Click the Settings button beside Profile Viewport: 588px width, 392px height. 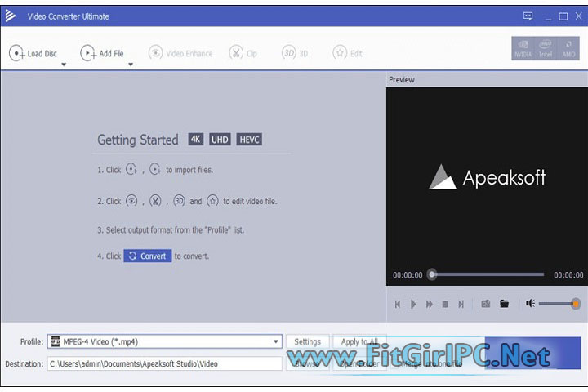(x=307, y=342)
